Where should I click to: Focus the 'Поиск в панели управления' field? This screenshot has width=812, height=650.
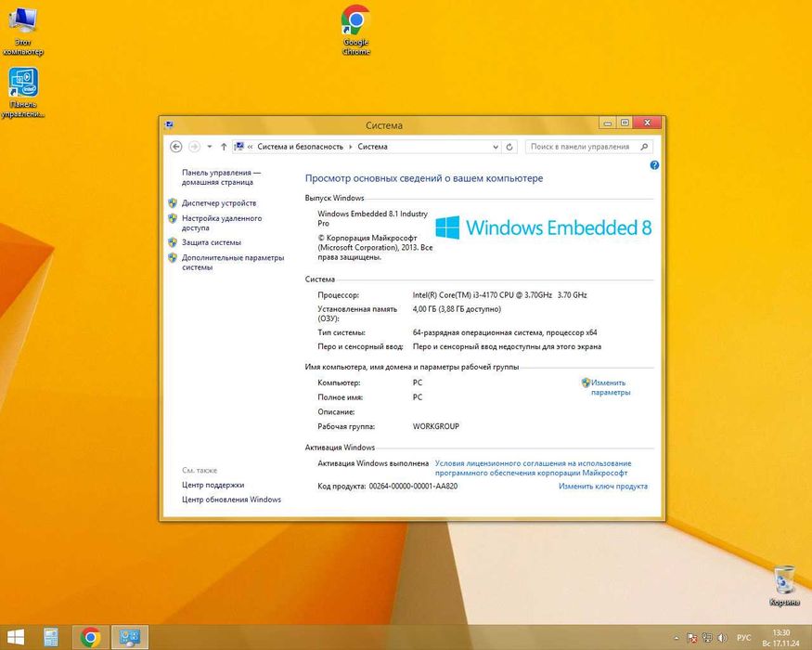pos(580,147)
